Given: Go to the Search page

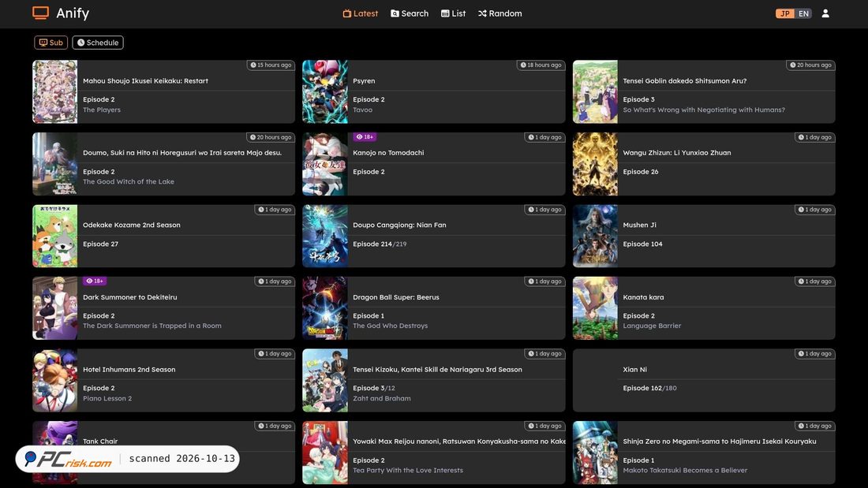Looking at the screenshot, I should 410,13.
